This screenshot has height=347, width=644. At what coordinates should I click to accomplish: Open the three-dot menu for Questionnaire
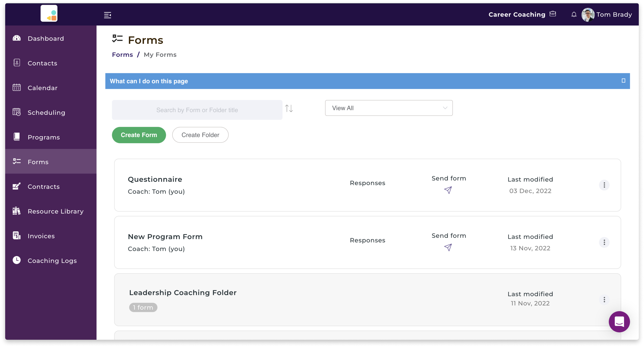pyautogui.click(x=604, y=185)
